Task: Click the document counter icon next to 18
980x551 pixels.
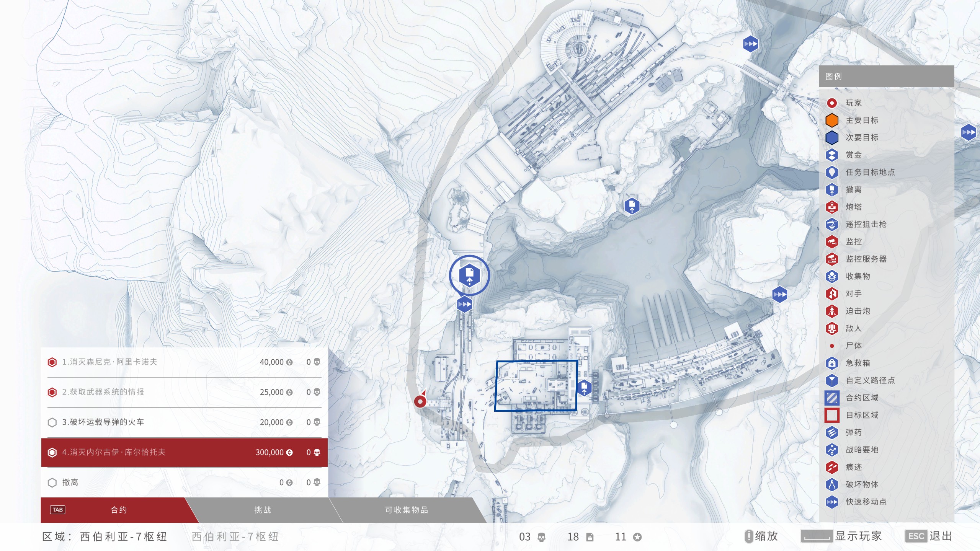Action: (x=590, y=537)
